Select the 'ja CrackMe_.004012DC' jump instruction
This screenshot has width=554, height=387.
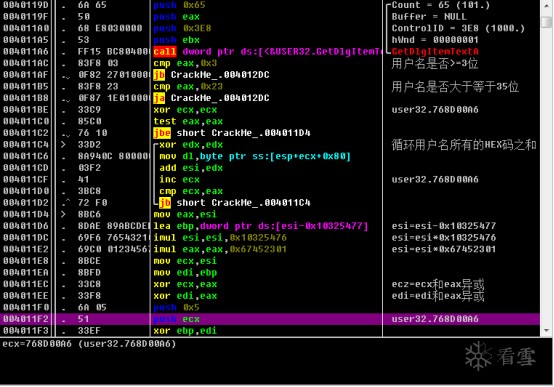coord(211,98)
